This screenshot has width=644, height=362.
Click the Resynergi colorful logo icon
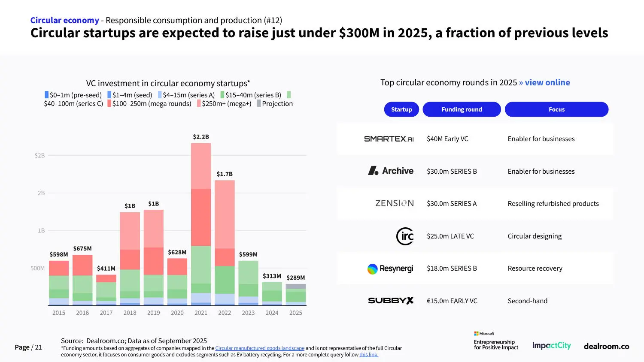click(x=372, y=268)
